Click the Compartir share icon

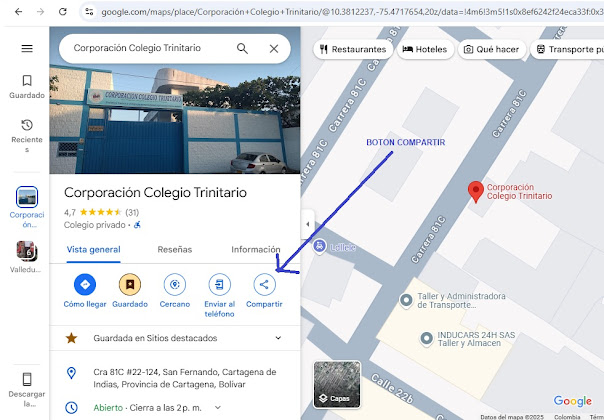pyautogui.click(x=264, y=284)
